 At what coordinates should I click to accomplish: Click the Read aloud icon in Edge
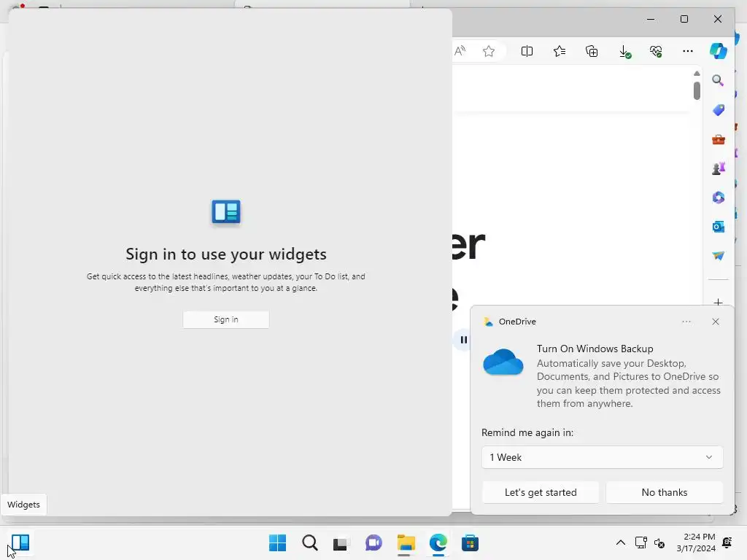pos(460,51)
